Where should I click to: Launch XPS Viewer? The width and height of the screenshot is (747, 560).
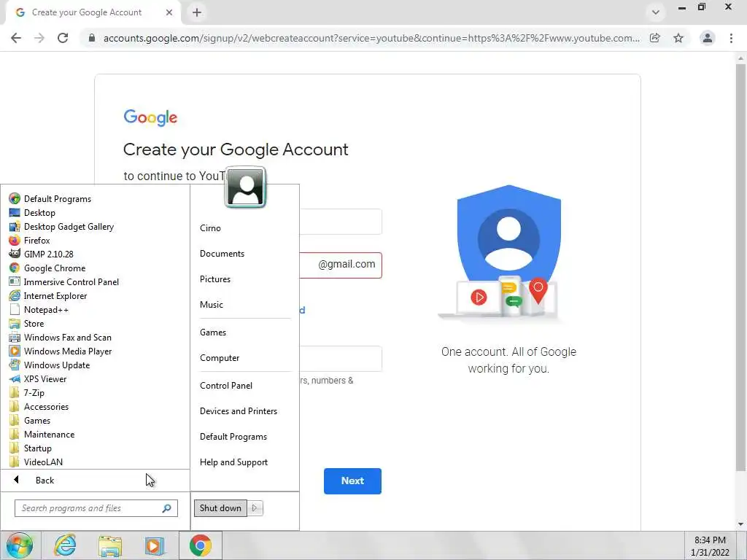point(38,378)
